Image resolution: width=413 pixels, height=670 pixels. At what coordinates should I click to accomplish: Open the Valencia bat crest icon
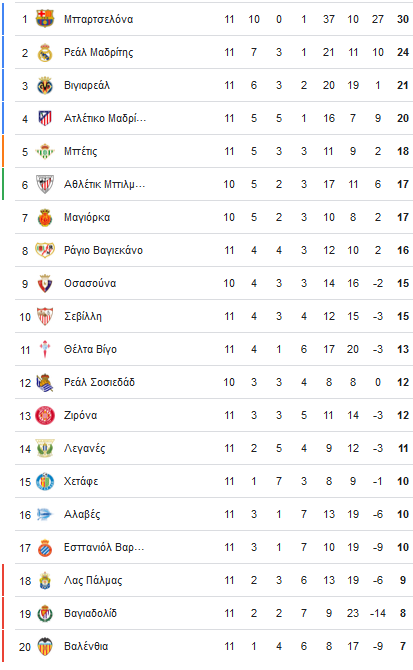(x=45, y=646)
